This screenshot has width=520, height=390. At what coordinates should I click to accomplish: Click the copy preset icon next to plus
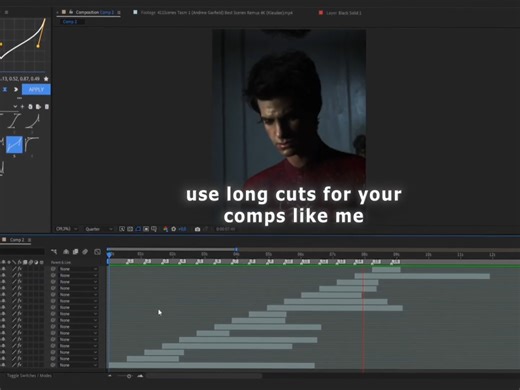tap(30, 107)
